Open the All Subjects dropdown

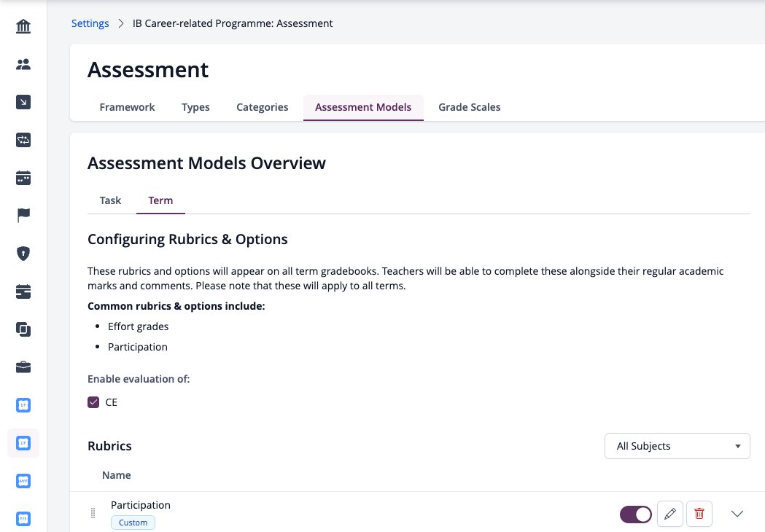click(x=677, y=446)
